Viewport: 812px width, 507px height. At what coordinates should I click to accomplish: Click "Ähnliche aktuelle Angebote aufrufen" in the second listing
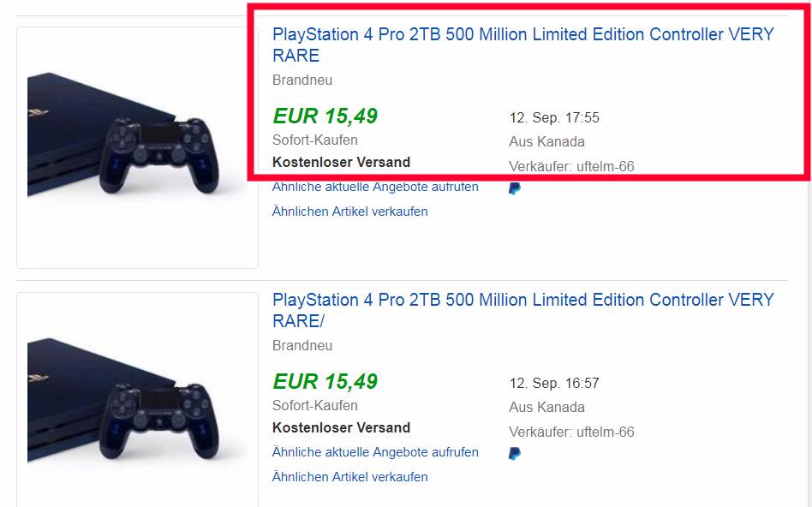pyautogui.click(x=375, y=452)
